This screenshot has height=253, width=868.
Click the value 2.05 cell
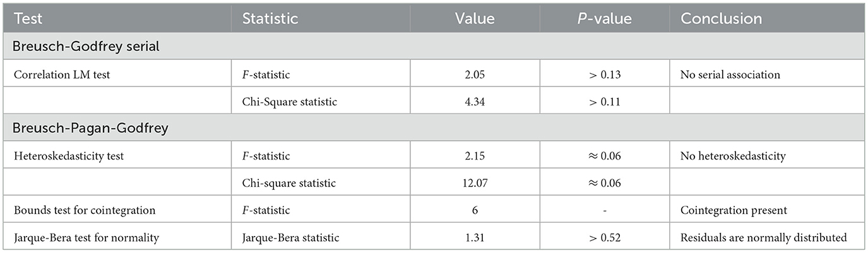(x=475, y=74)
